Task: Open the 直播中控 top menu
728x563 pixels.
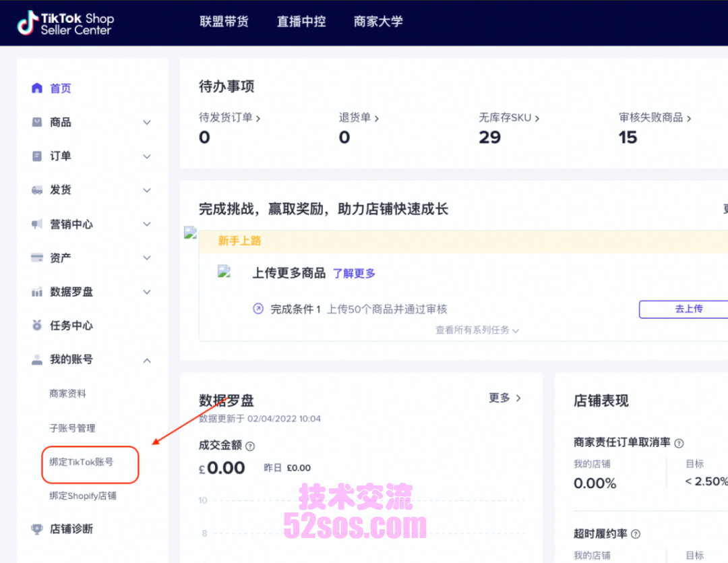Action: coord(301,22)
